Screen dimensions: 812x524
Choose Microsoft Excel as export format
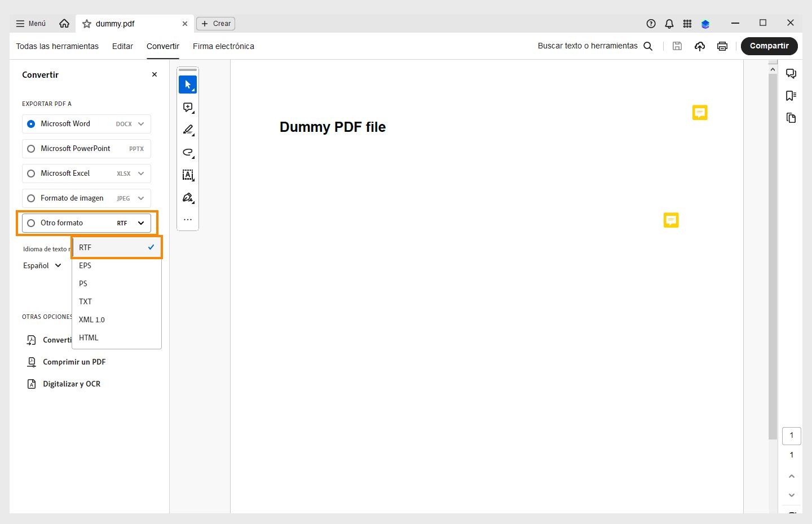point(31,174)
